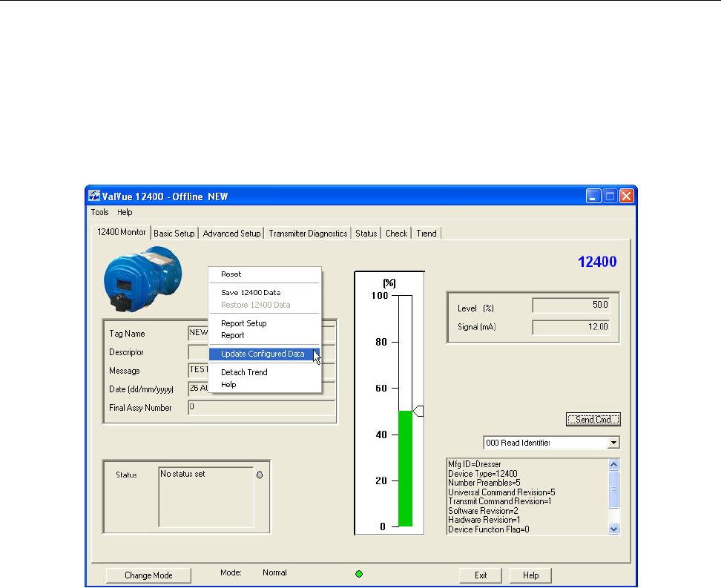Click the green mode indicator light
The image size is (721, 588).
click(359, 574)
